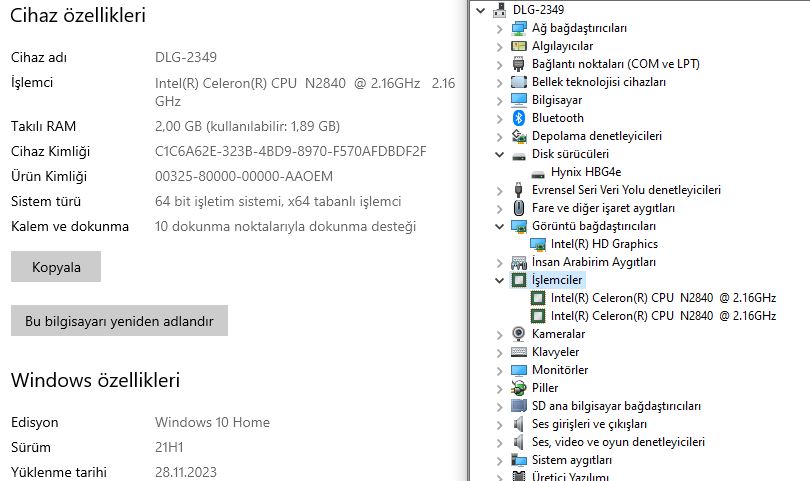This screenshot has height=481, width=810.
Task: Collapse the Görüntü bağdaştırıcıları category
Action: click(500, 226)
